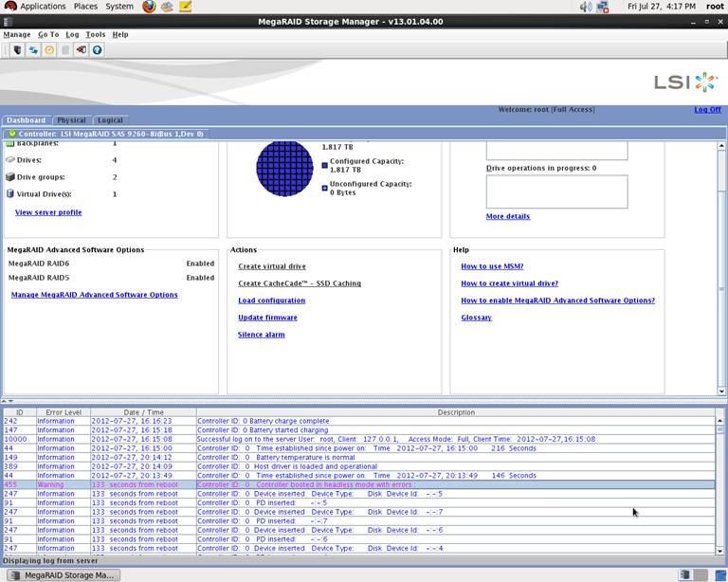Screen dimensions: 728x582
Task: Open the Glossary link
Action: [477, 318]
